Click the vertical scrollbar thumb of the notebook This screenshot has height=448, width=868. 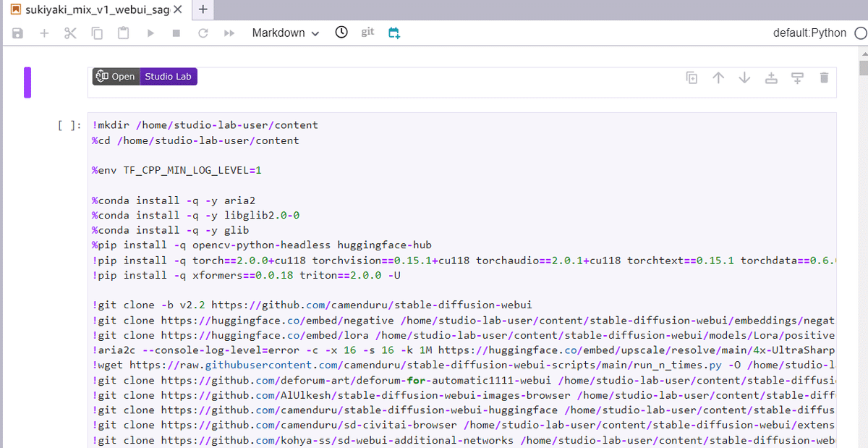(863, 68)
